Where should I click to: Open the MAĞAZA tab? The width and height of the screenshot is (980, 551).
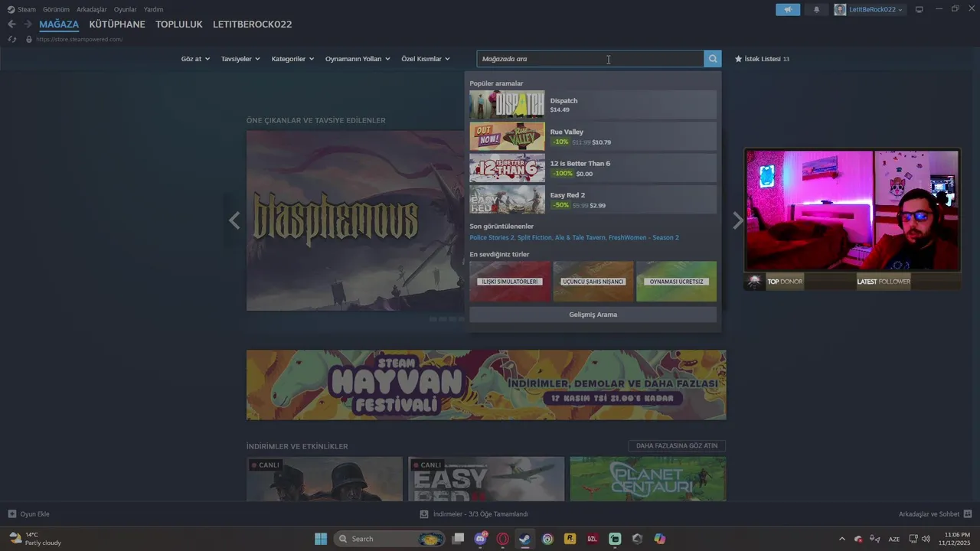click(x=59, y=24)
